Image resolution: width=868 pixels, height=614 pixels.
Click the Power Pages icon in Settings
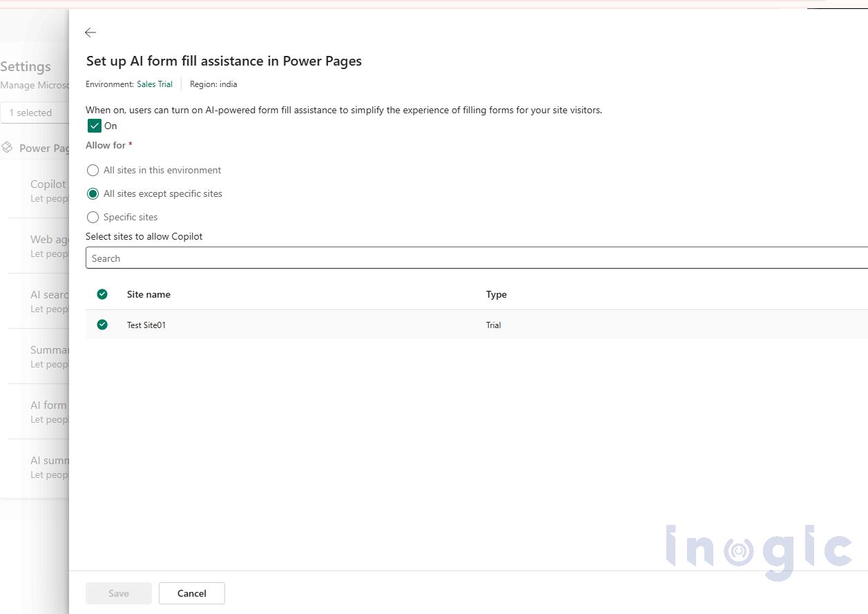[x=7, y=148]
